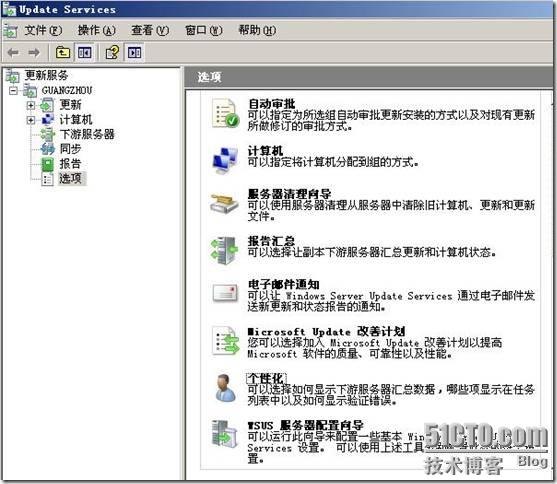Select the GUANGZHOU server in tree
Viewport: 557px width, 484px height.
point(67,91)
